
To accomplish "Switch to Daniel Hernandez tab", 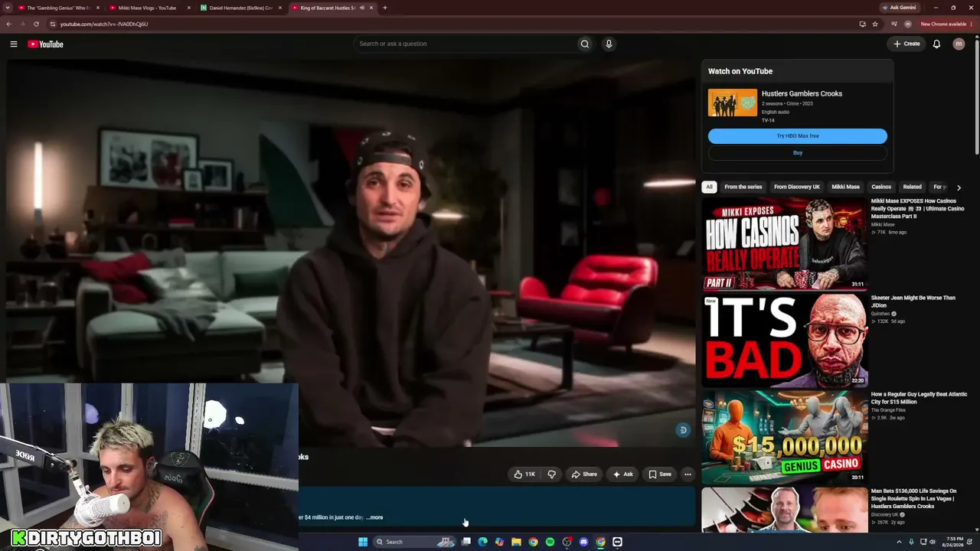I will click(x=241, y=8).
